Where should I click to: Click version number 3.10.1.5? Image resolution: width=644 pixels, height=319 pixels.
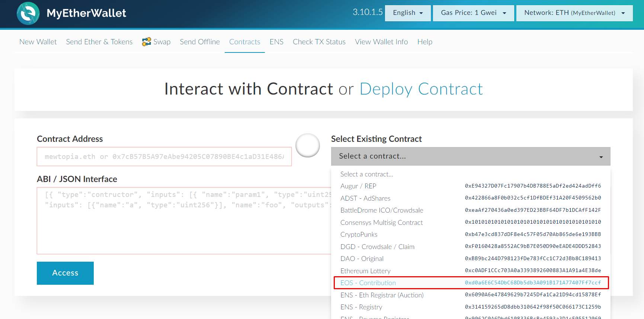coord(368,12)
